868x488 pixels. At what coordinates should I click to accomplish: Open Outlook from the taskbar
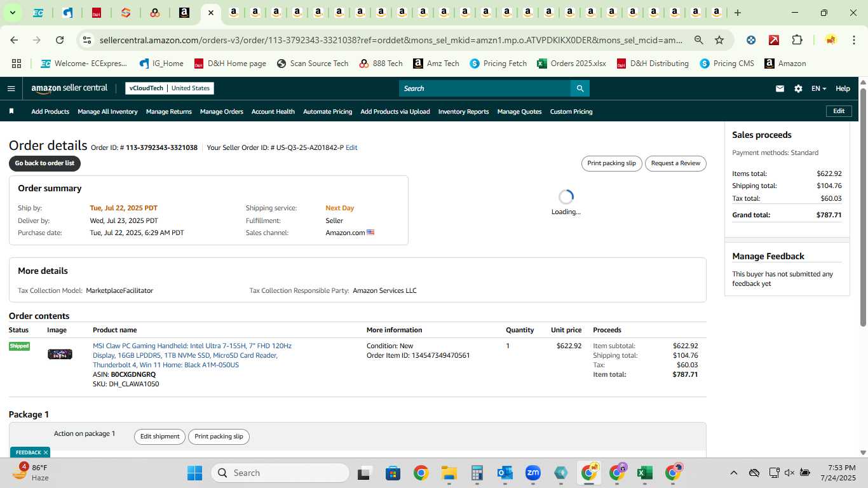point(505,473)
